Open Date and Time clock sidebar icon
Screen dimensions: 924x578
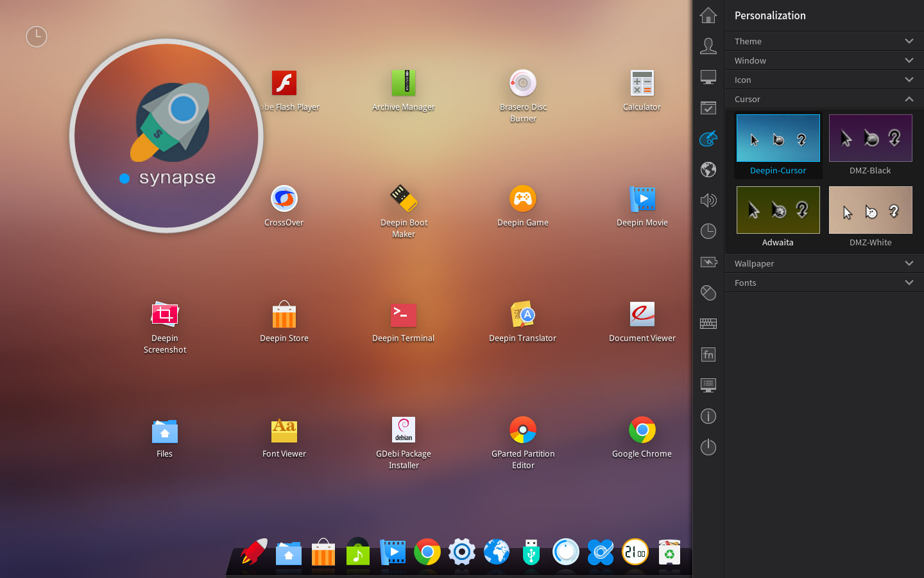[708, 231]
